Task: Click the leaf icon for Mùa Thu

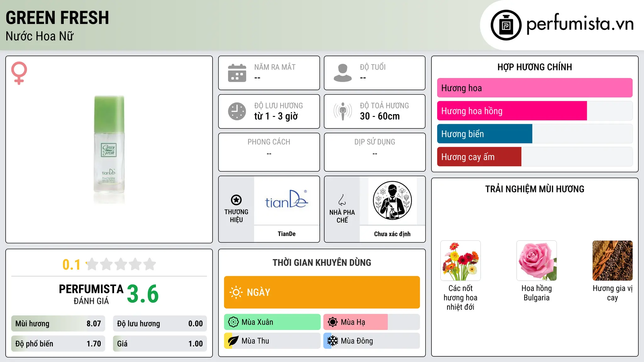Action: coord(233,341)
